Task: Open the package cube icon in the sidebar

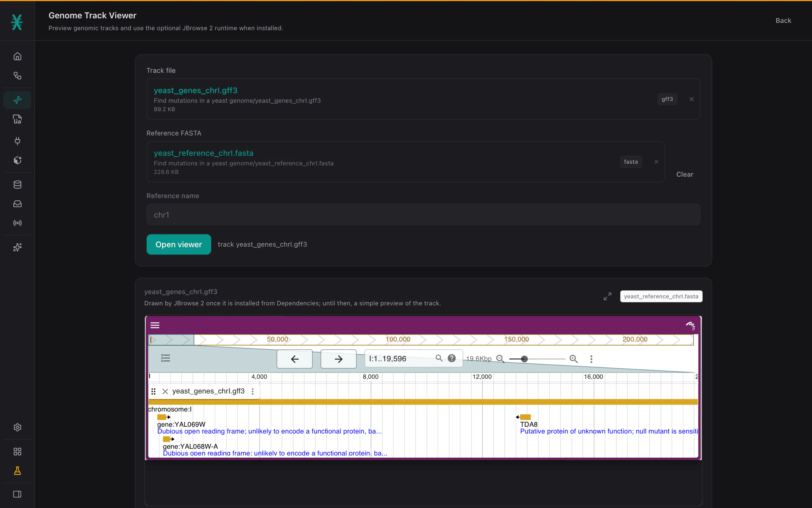Action: tap(17, 160)
